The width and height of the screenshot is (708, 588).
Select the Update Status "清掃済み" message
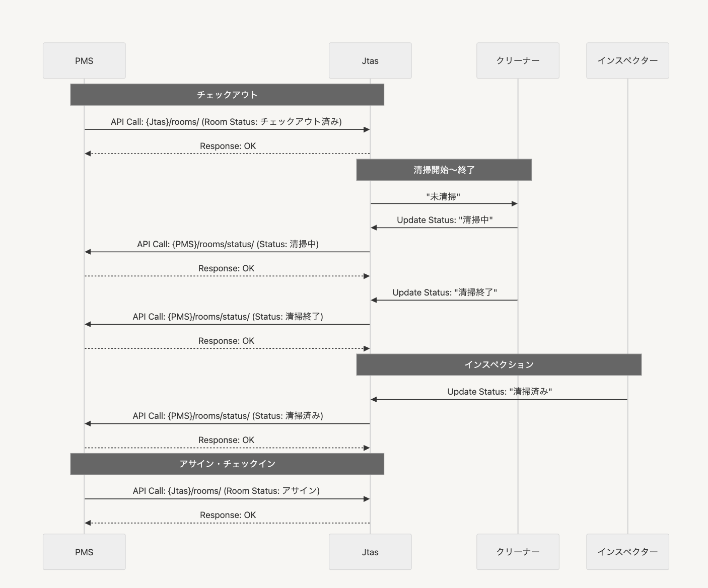click(x=499, y=392)
